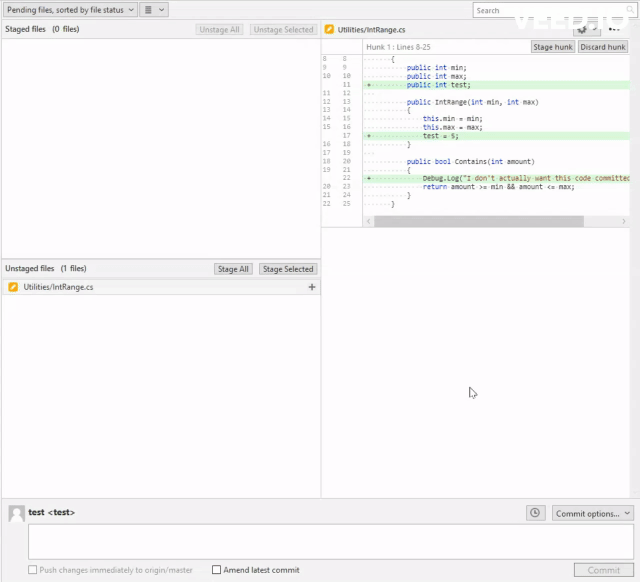Click the file status icon in diff header
Screen dimensions: 640x582
click(x=329, y=29)
